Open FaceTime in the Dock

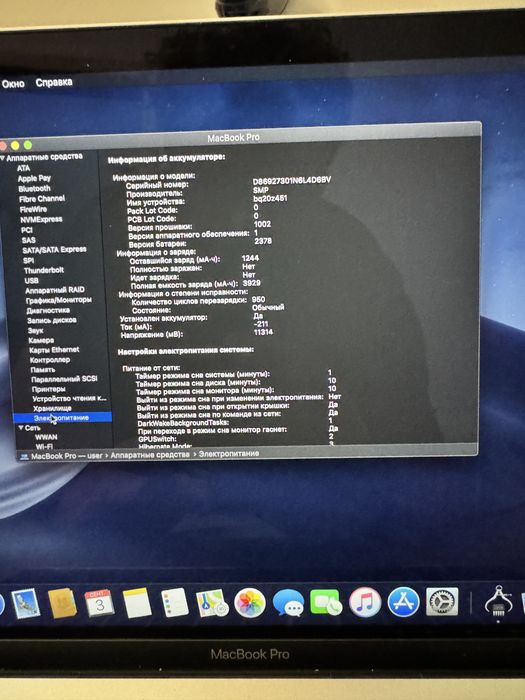click(326, 602)
